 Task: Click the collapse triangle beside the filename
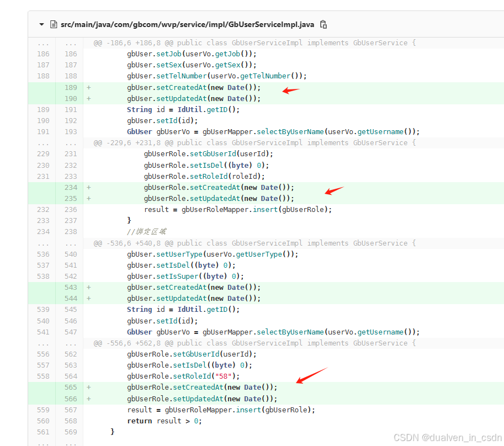[x=41, y=24]
